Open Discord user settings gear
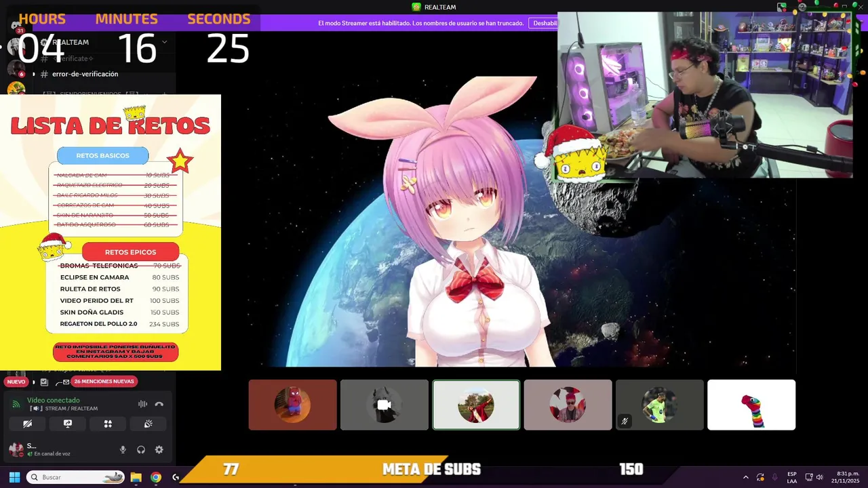Image resolution: width=868 pixels, height=488 pixels. click(x=159, y=449)
